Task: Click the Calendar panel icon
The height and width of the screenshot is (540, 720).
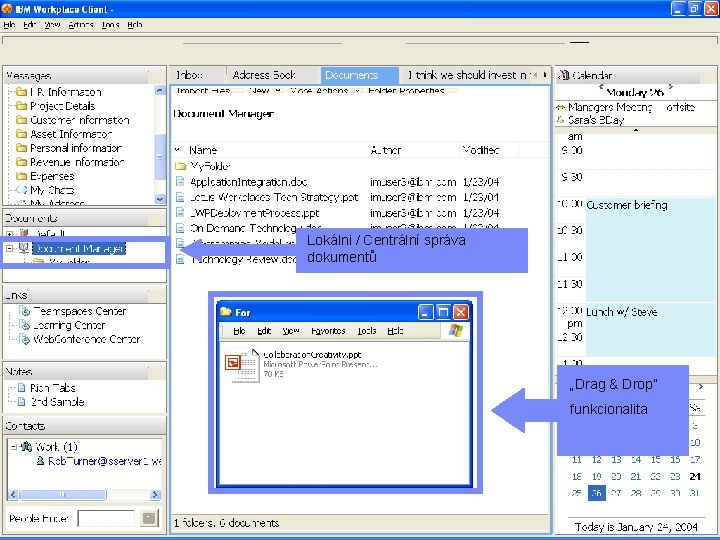Action: coord(564,75)
